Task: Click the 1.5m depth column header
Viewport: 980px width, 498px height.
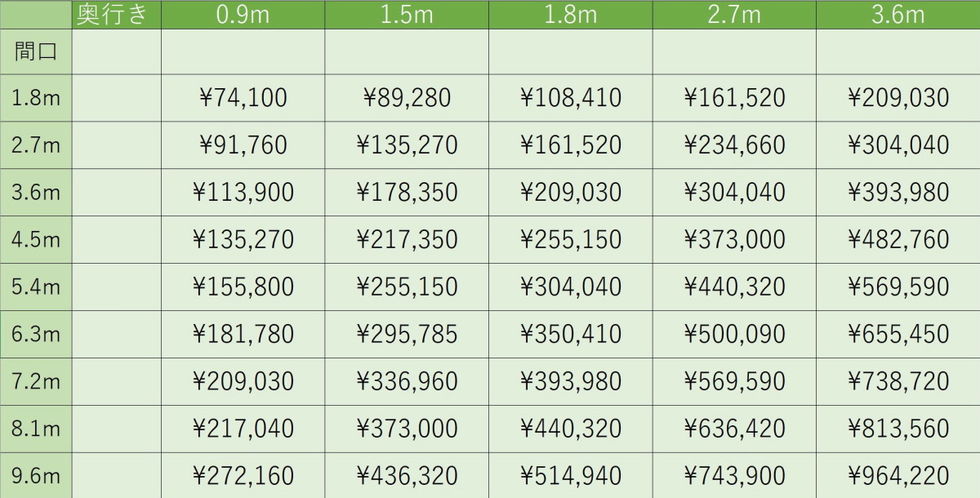Action: click(407, 15)
